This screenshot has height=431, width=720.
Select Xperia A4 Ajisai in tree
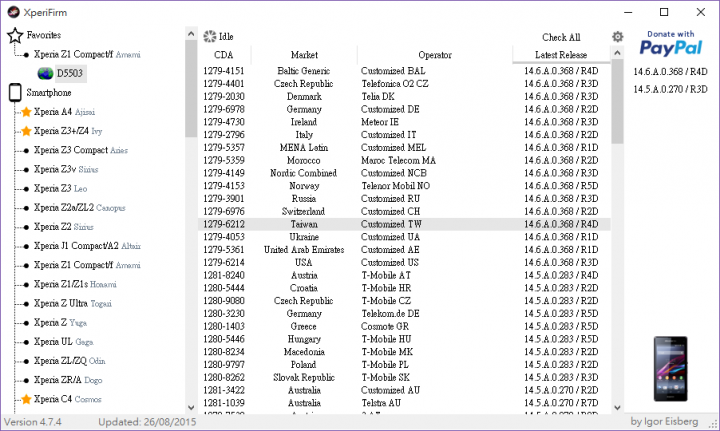point(64,112)
